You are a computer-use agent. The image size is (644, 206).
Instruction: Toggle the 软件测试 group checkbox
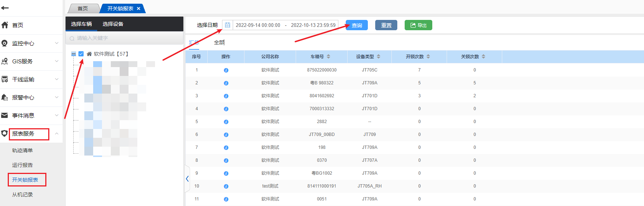coord(81,54)
